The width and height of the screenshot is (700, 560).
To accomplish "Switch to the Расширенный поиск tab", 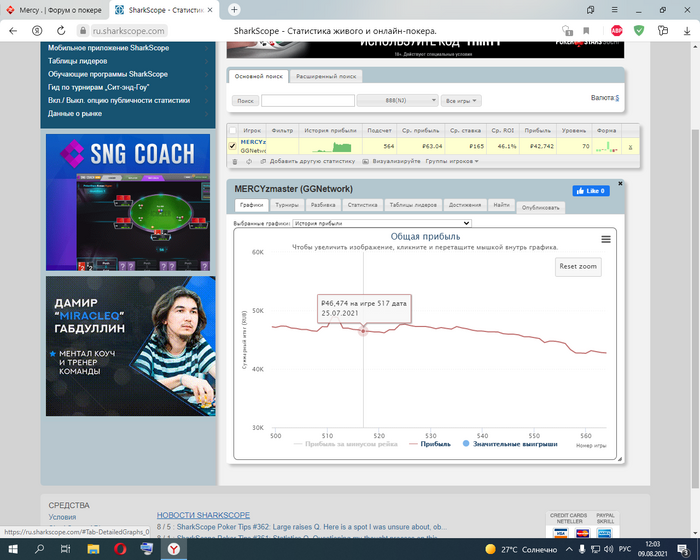I will (x=326, y=76).
